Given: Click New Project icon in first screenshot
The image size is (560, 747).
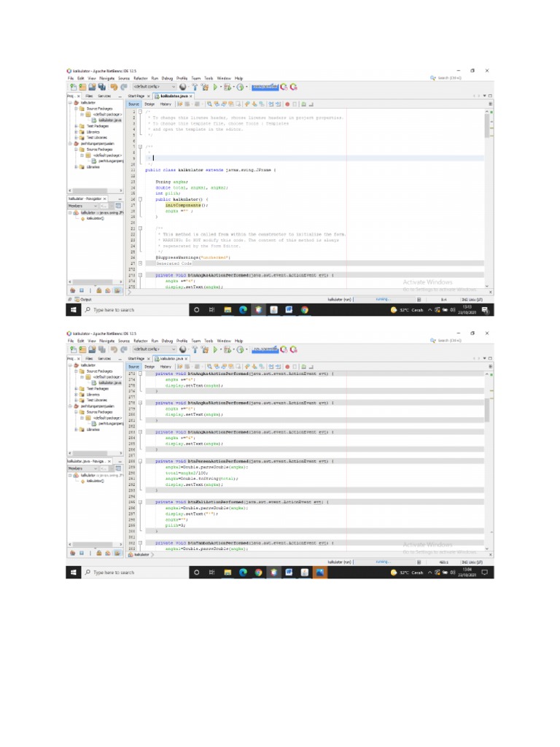Looking at the screenshot, I should (x=83, y=88).
